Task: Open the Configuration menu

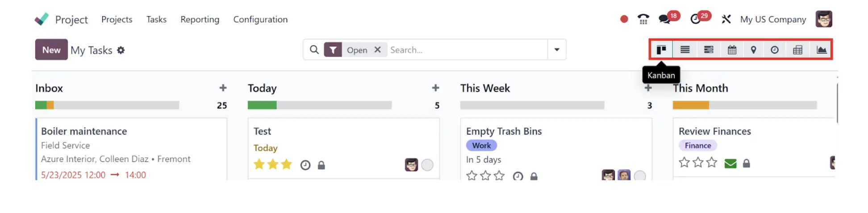Action: click(x=260, y=19)
